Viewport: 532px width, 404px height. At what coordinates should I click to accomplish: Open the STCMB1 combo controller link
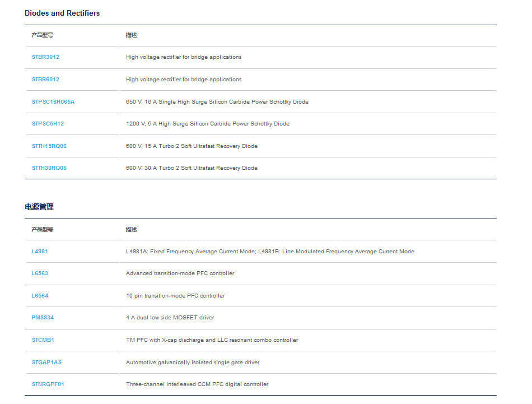(x=43, y=340)
